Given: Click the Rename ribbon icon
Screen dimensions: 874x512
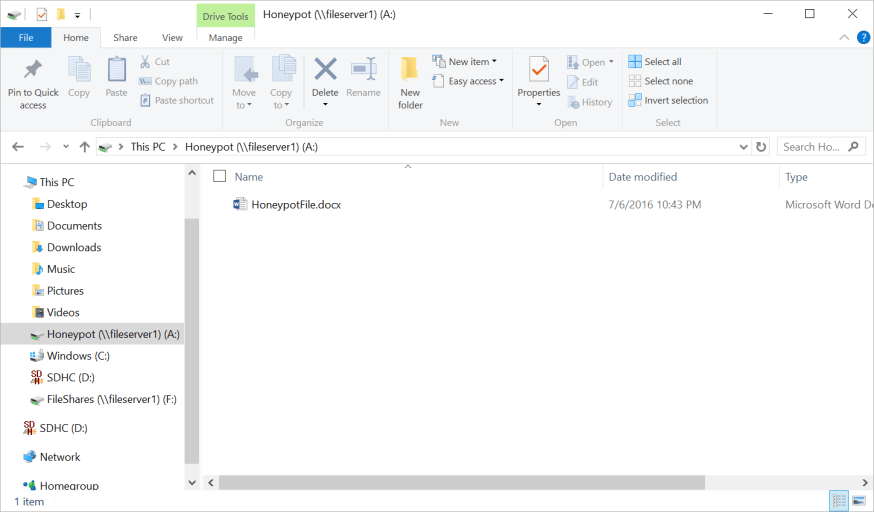Looking at the screenshot, I should coord(363,69).
